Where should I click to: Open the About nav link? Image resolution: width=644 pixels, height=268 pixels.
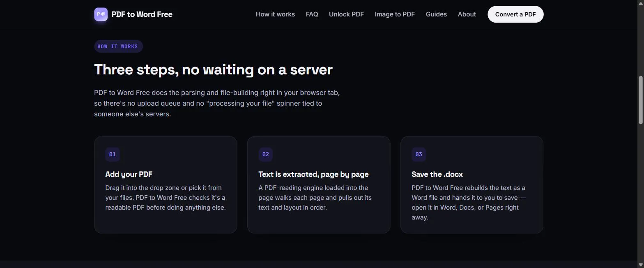point(467,14)
